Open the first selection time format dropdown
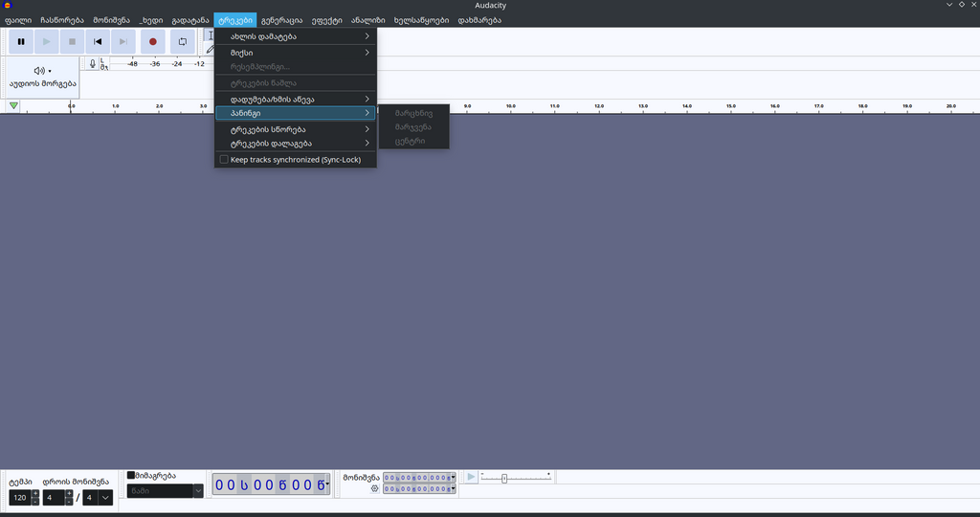980x517 pixels. tap(453, 478)
